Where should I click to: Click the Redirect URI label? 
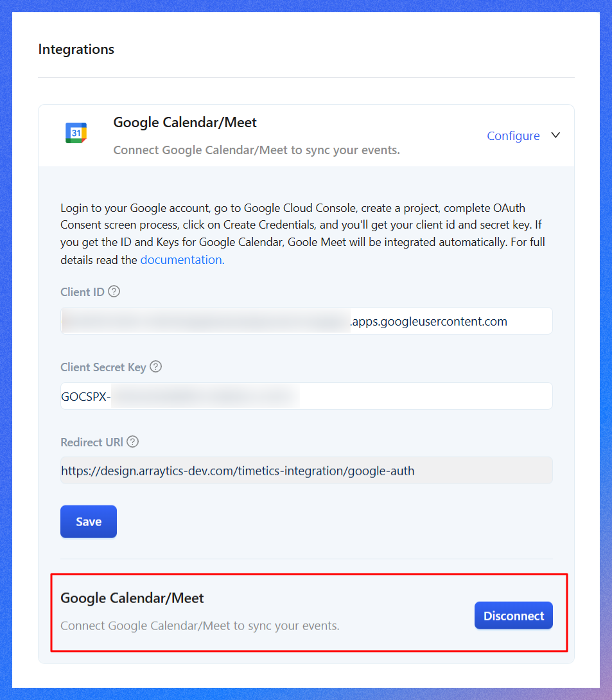click(x=91, y=442)
